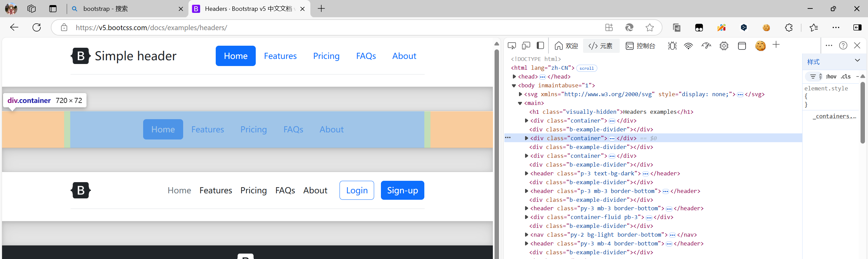This screenshot has height=259, width=868.
Task: Click the DevTools help question mark icon
Action: (843, 45)
